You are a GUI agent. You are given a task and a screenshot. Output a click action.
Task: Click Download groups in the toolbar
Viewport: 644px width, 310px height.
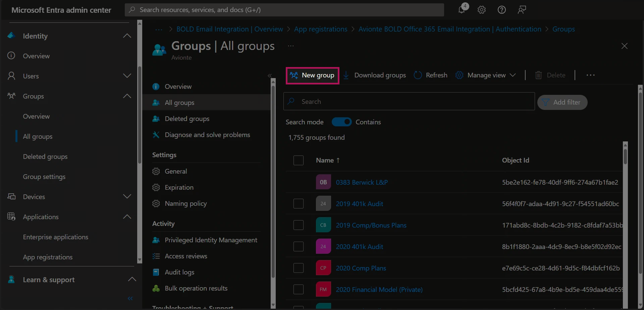pyautogui.click(x=375, y=75)
